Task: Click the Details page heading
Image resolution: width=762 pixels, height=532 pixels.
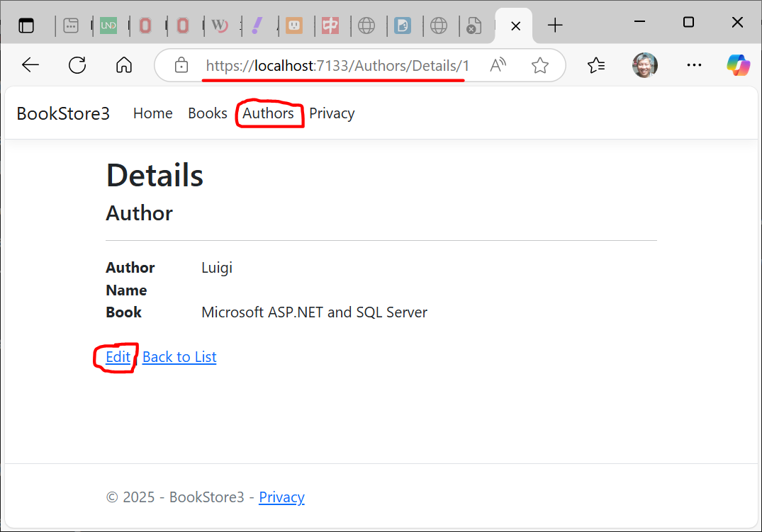Action: [x=155, y=176]
